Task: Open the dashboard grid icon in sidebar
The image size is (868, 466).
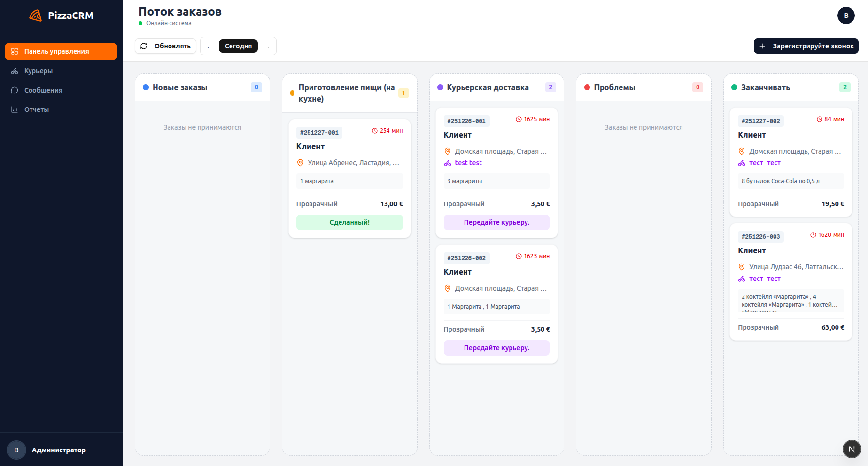Action: click(x=15, y=51)
